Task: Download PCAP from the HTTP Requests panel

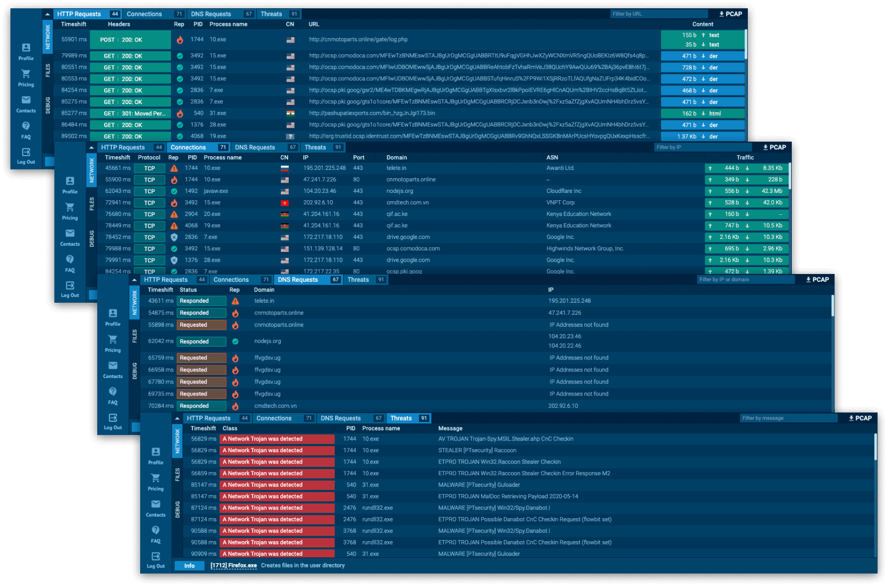Action: (730, 14)
